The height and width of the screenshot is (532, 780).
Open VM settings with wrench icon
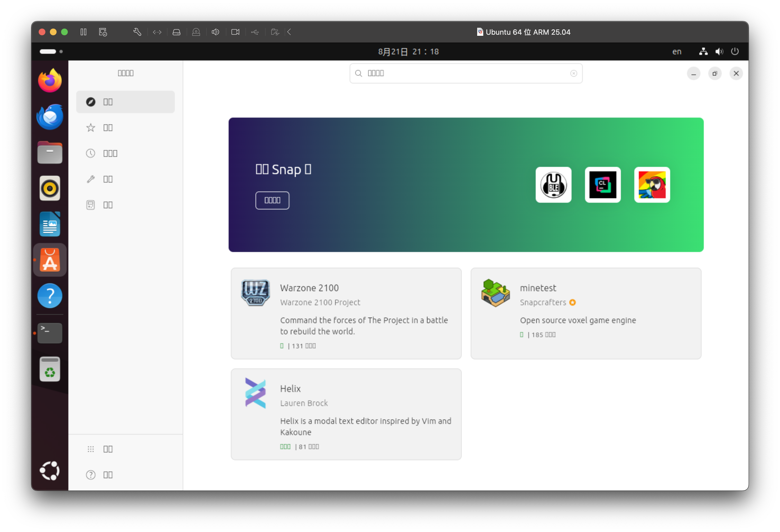pos(137,32)
